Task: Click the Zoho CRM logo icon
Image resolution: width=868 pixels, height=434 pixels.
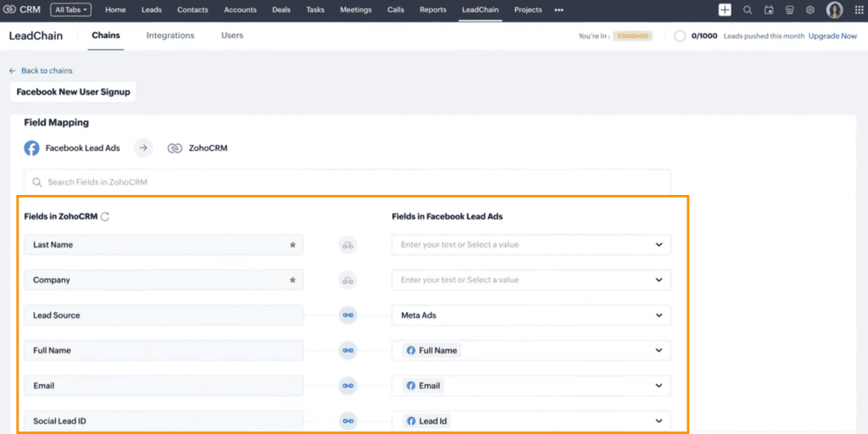Action: coord(10,9)
